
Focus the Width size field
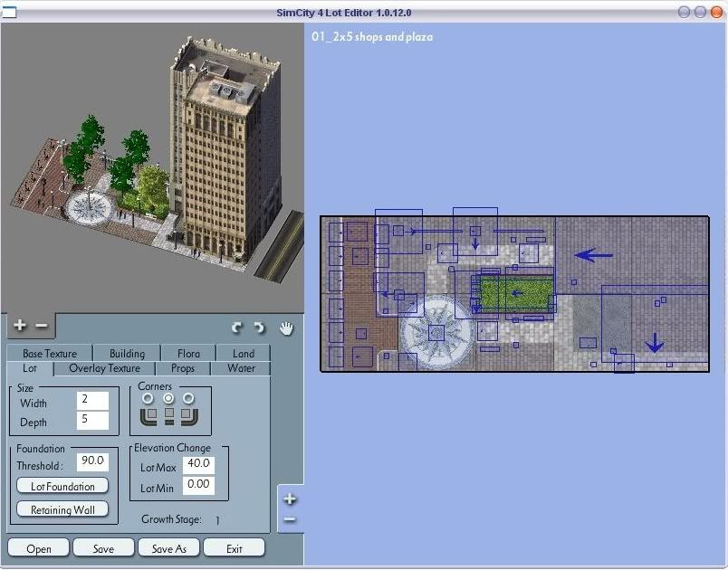pos(92,400)
